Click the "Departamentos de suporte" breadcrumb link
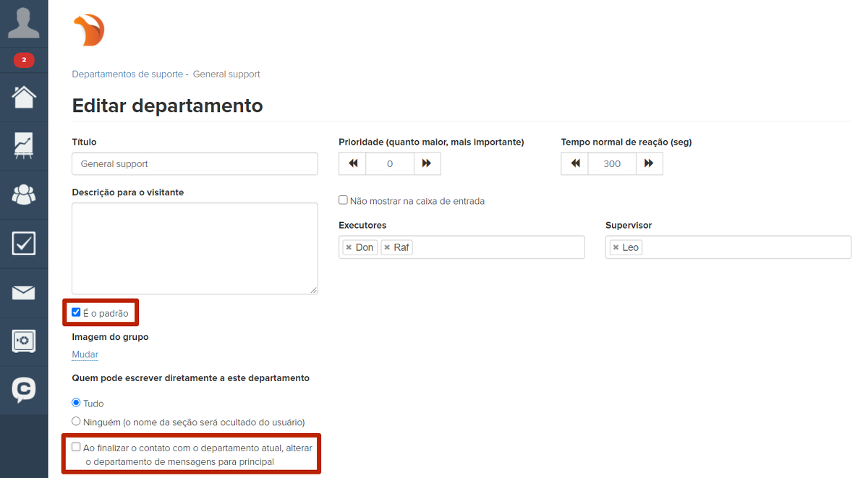This screenshot has height=478, width=868. point(127,74)
